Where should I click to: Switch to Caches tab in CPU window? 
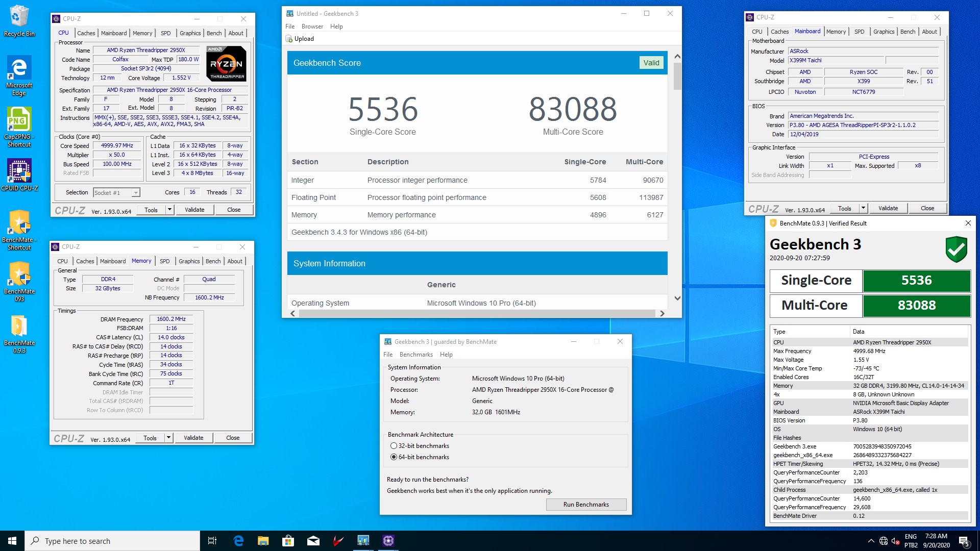(x=86, y=33)
